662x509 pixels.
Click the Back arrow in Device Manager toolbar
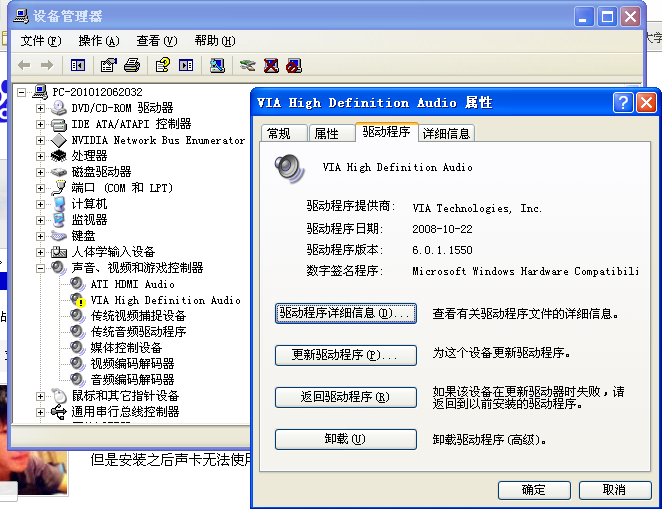pyautogui.click(x=24, y=65)
